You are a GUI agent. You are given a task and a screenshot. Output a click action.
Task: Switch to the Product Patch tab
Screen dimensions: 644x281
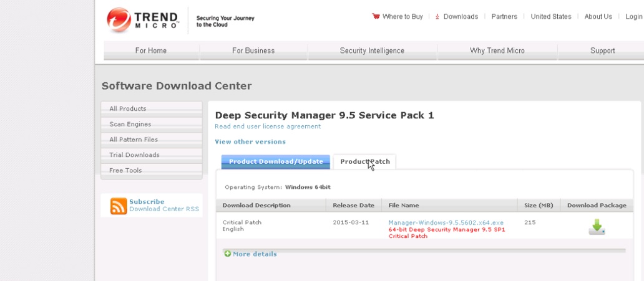[x=364, y=162]
